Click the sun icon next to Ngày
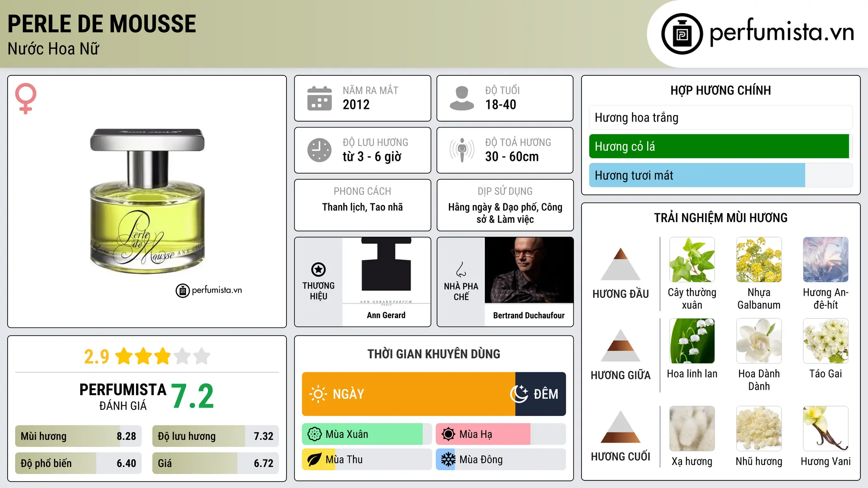Image resolution: width=868 pixels, height=488 pixels. coord(318,394)
